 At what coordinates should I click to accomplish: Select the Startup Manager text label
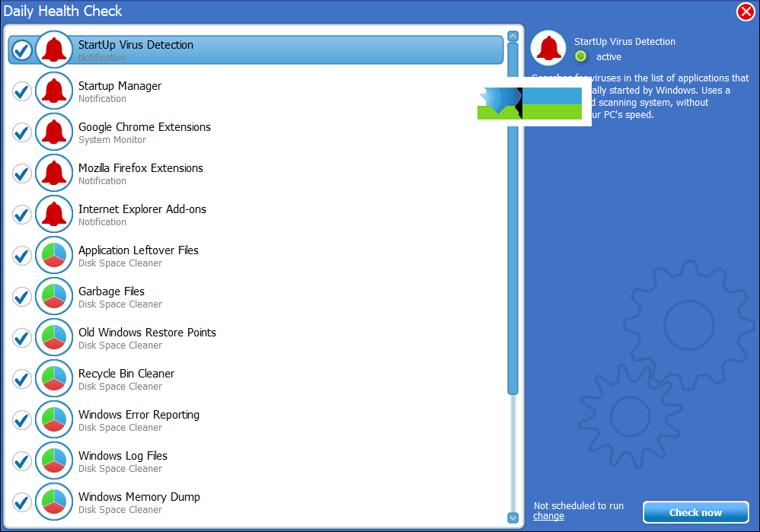(x=120, y=86)
